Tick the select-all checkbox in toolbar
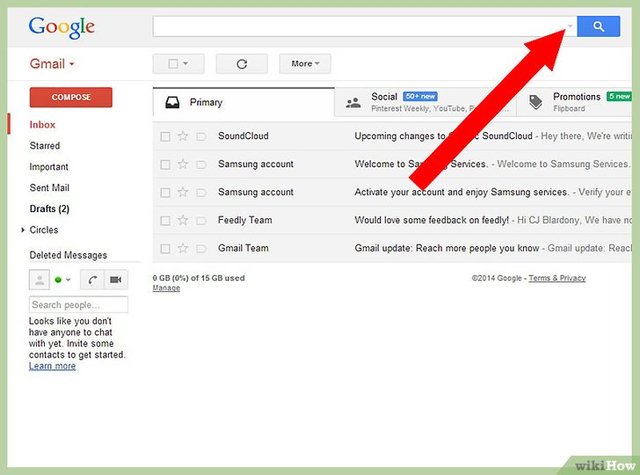The width and height of the screenshot is (640, 475). 173,64
